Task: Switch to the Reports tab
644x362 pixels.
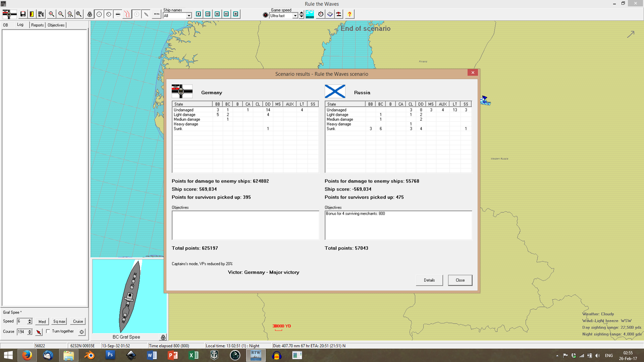Action: pos(37,25)
